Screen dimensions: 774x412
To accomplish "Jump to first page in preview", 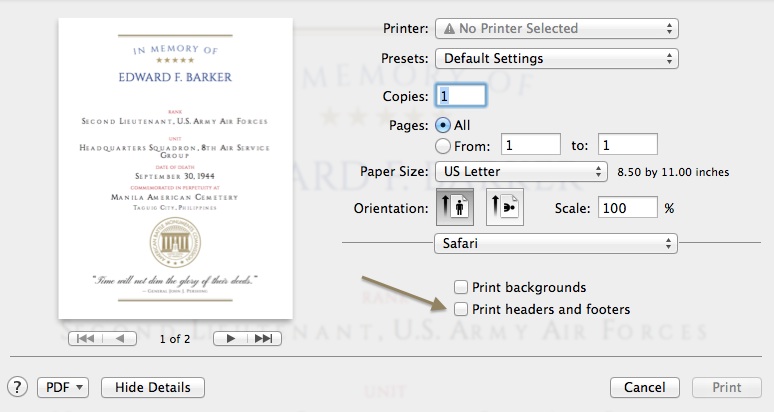I will click(x=85, y=339).
